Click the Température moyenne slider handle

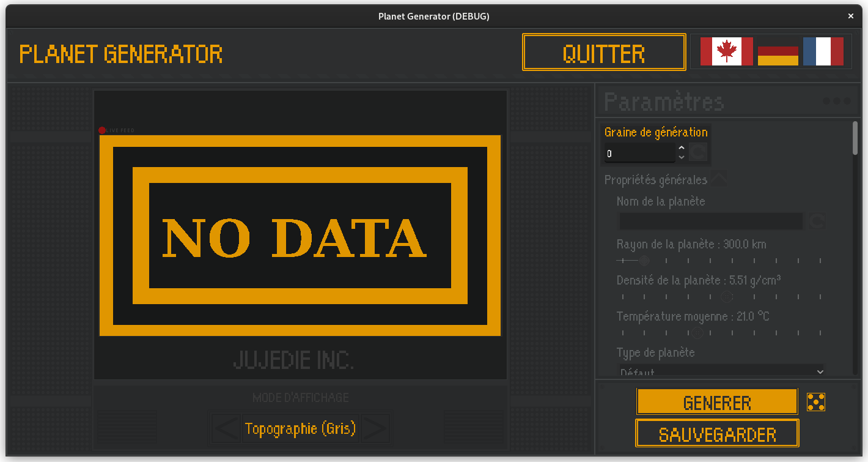[x=697, y=333]
